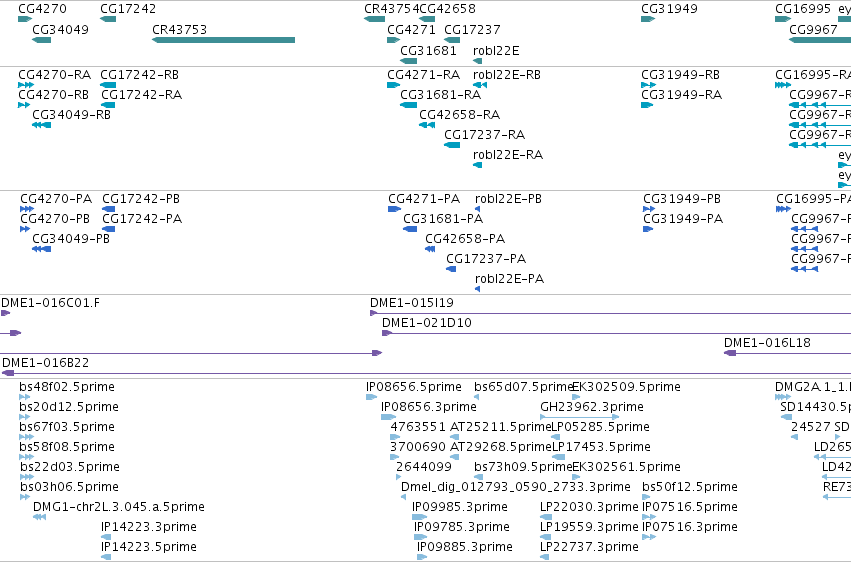The image size is (851, 562).
Task: Click protein CG31681-PA glyph
Action: pyautogui.click(x=410, y=229)
